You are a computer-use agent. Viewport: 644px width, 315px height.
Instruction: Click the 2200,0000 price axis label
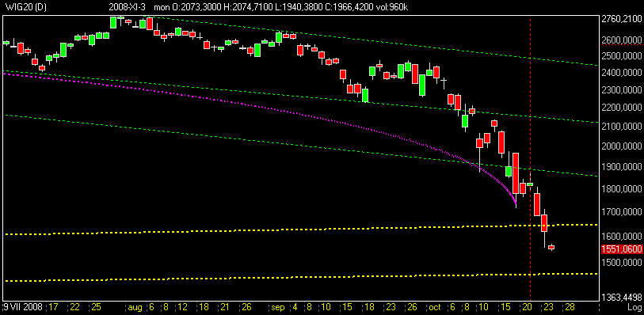coord(621,108)
